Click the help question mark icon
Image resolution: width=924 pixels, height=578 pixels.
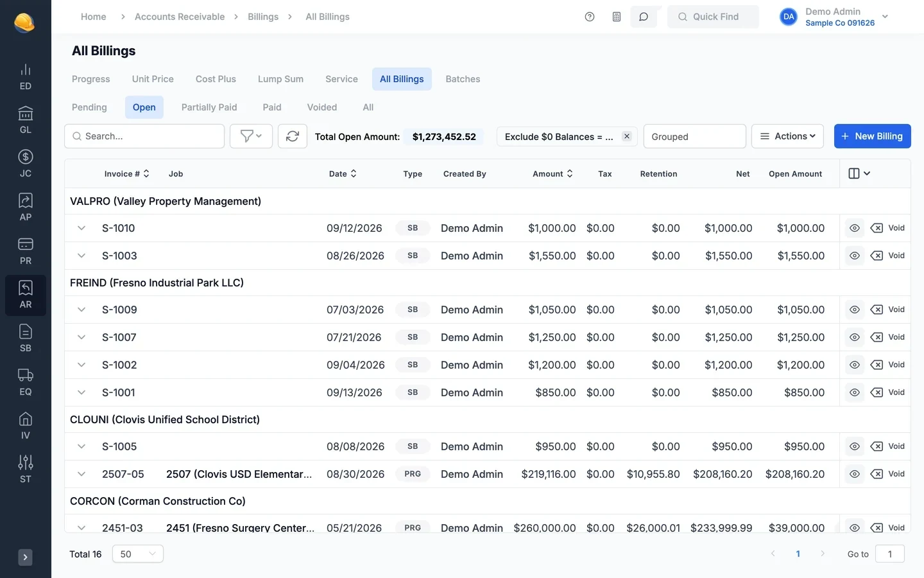click(590, 17)
